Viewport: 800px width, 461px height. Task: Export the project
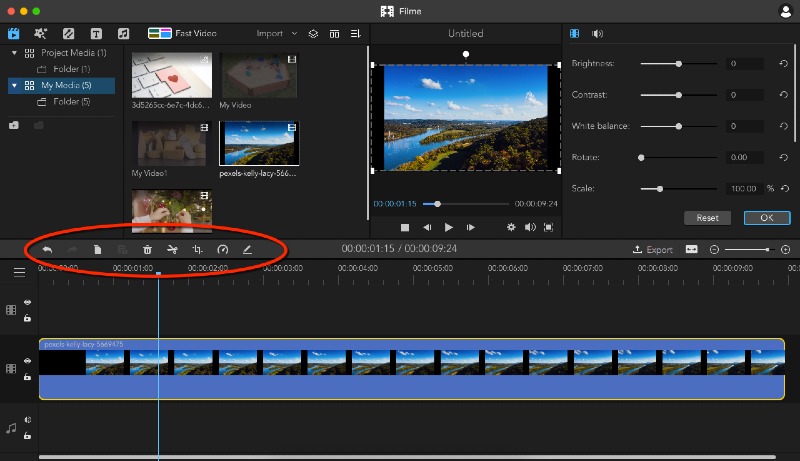[653, 249]
